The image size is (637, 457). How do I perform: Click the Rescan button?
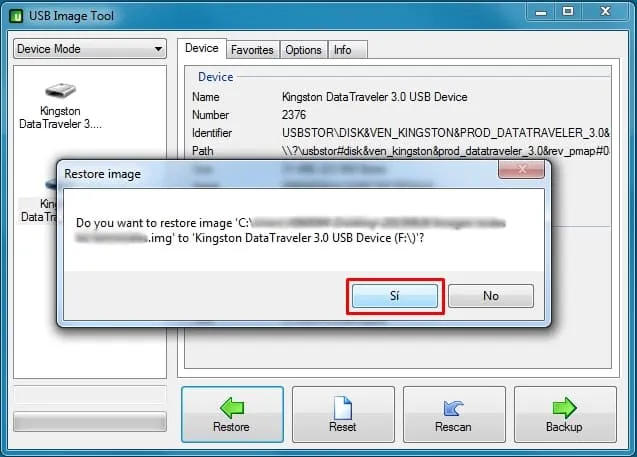454,414
